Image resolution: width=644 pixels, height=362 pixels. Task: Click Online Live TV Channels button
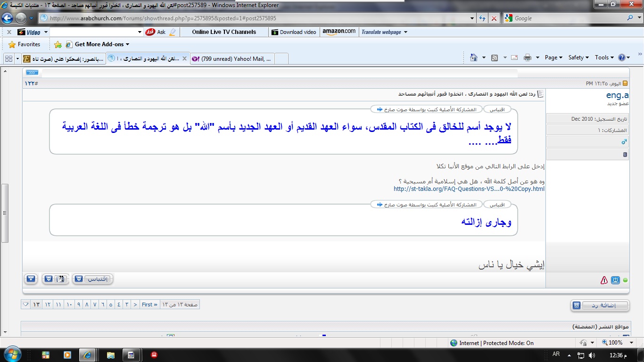(x=224, y=32)
